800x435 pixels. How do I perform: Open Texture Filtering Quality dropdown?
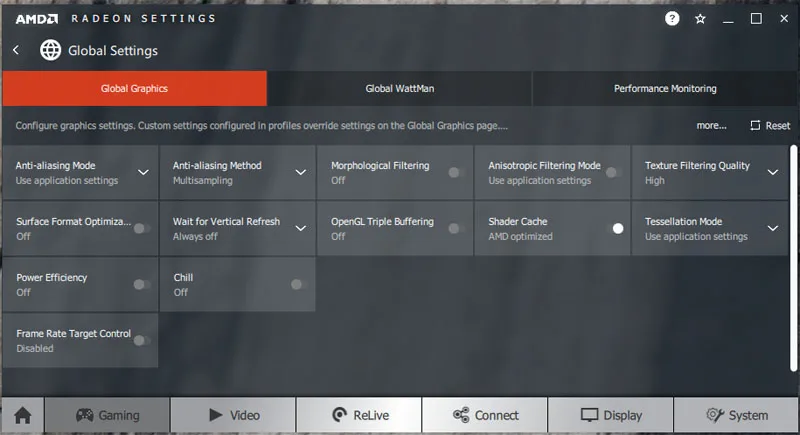point(773,172)
